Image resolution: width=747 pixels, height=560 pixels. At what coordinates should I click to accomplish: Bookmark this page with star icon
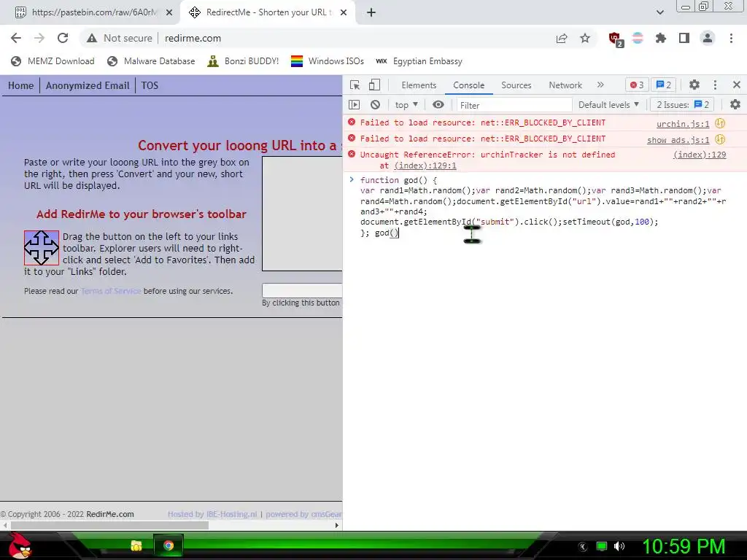point(585,38)
